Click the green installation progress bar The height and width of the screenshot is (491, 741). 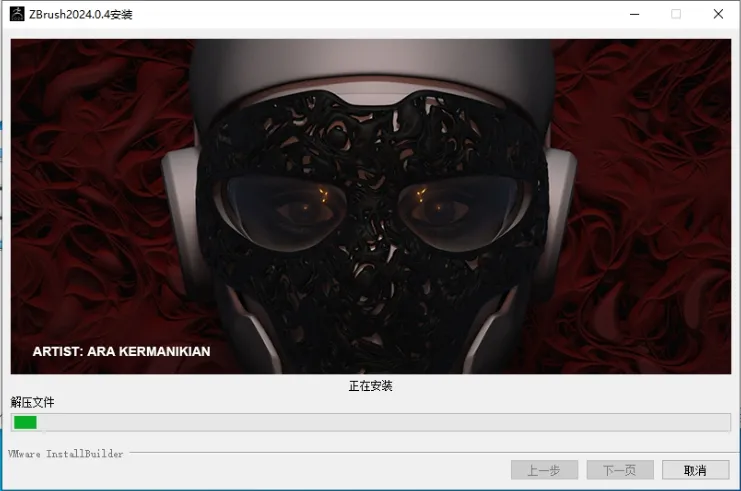pyautogui.click(x=370, y=422)
